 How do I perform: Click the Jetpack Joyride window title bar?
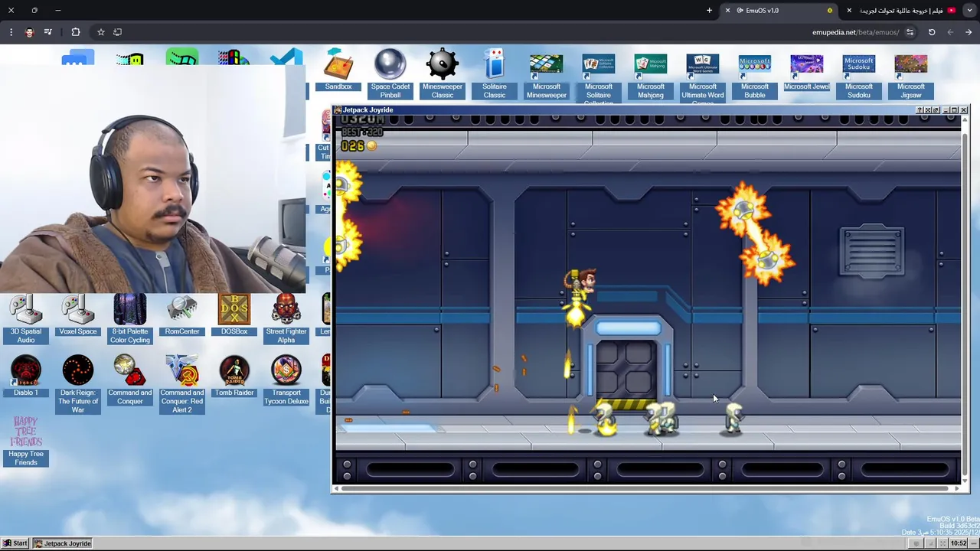click(x=624, y=110)
